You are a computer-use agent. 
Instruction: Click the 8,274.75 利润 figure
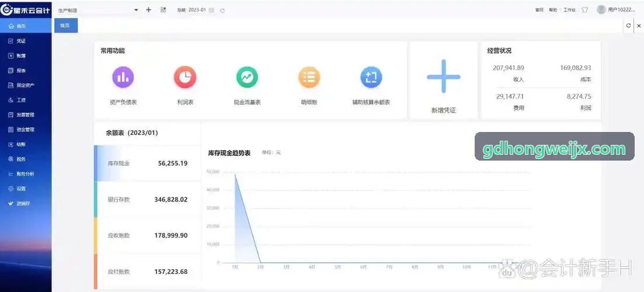tap(579, 96)
